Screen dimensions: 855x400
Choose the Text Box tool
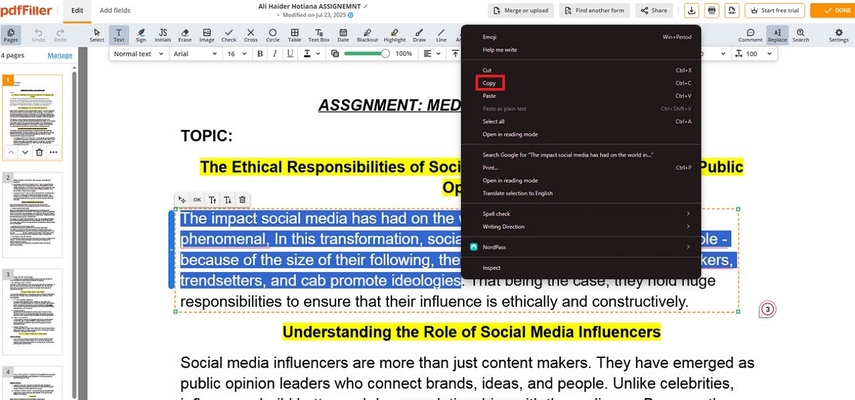point(319,35)
